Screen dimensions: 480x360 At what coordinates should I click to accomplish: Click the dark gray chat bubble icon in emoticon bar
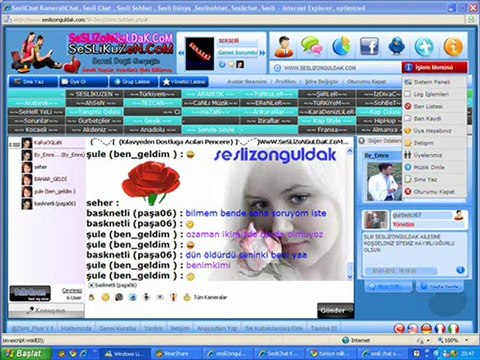(119, 297)
